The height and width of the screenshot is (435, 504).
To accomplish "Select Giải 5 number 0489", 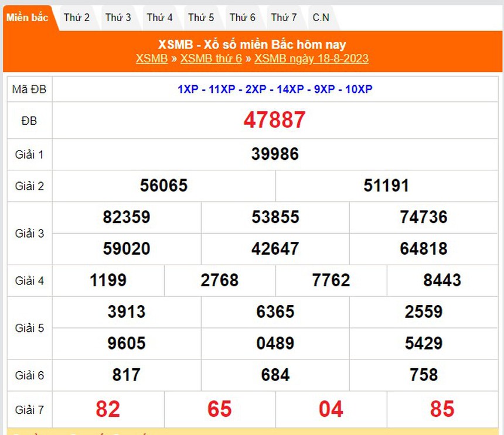I will coord(275,344).
